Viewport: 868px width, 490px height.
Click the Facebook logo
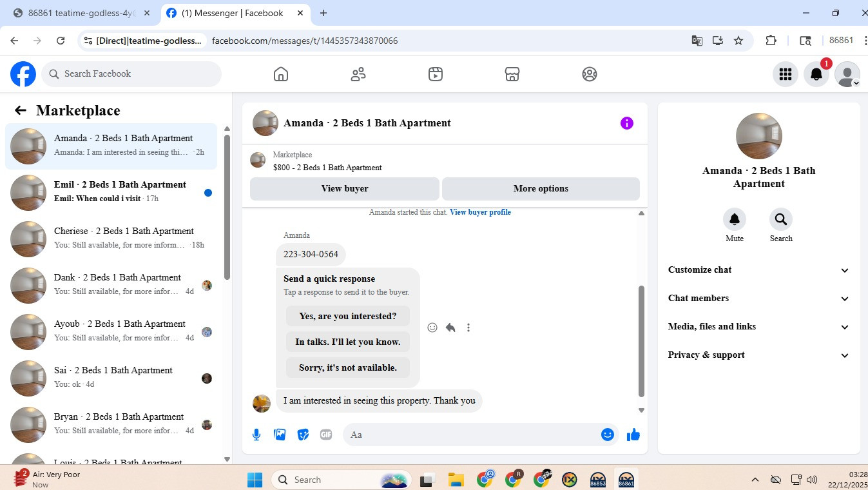(23, 74)
